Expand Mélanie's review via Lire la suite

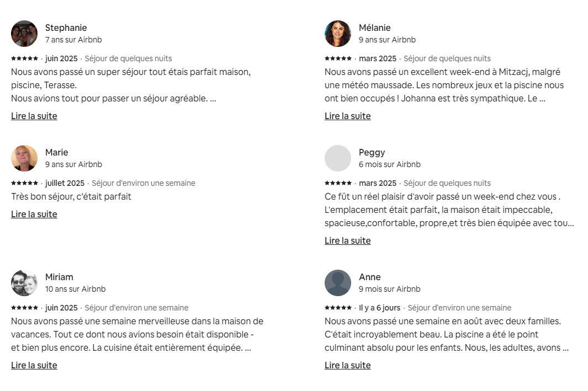[x=348, y=116]
